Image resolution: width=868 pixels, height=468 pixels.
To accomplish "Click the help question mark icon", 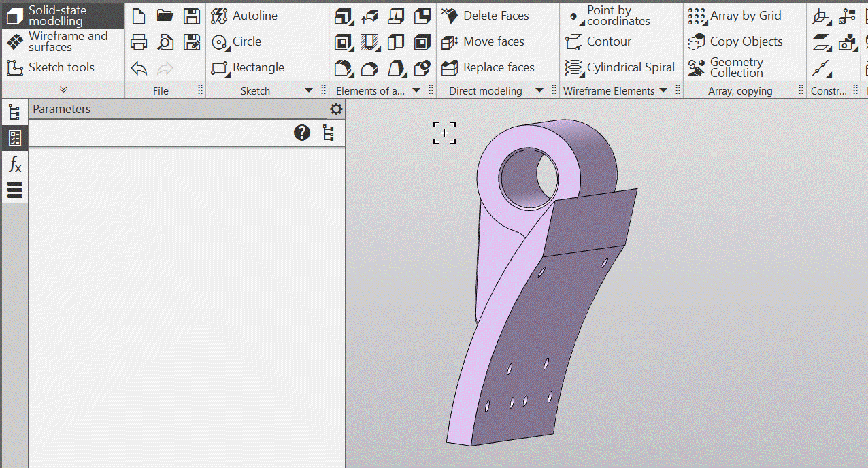I will point(302,133).
